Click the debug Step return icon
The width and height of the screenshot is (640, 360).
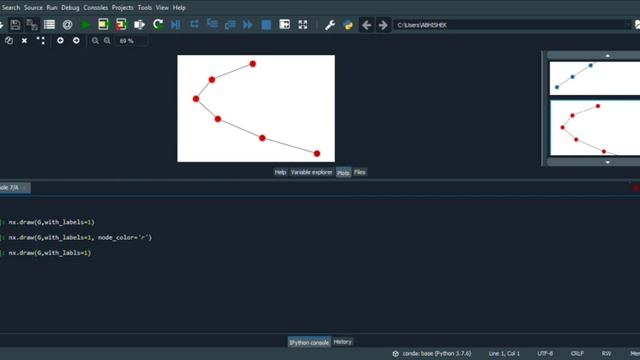tap(230, 25)
